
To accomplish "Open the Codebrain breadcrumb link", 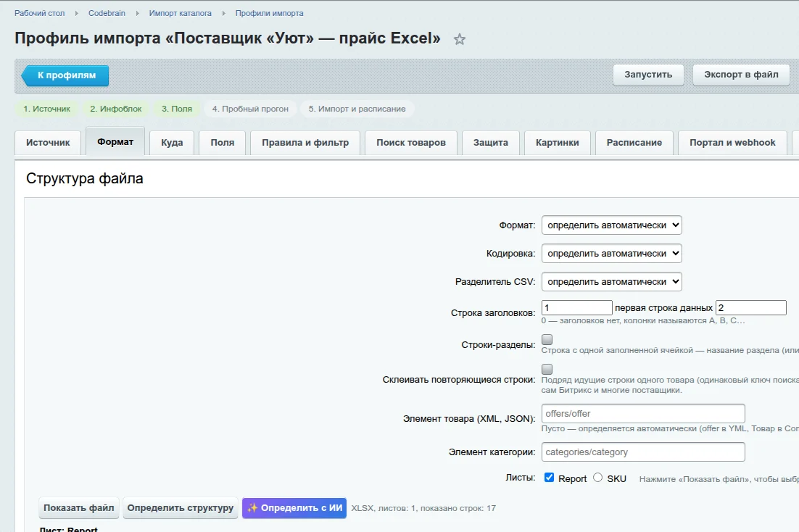I will [x=107, y=13].
